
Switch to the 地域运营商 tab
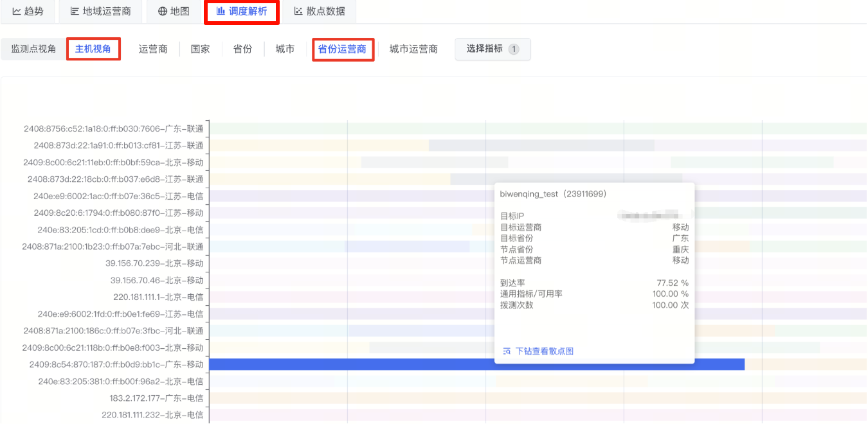[100, 11]
